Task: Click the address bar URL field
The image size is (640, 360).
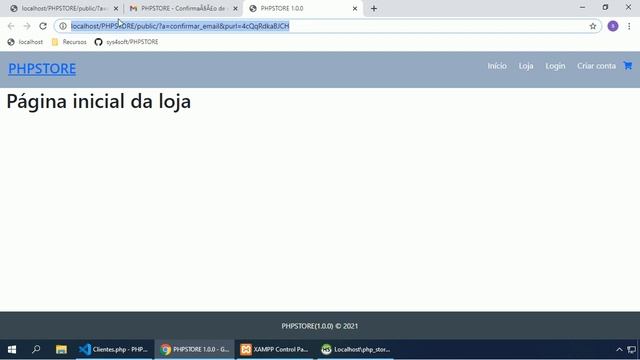Action: (x=327, y=26)
